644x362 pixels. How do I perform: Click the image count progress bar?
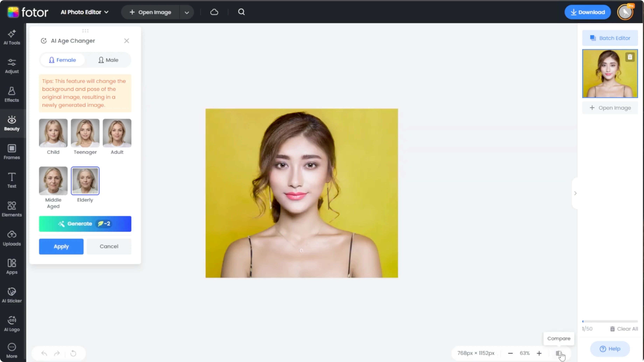610,321
